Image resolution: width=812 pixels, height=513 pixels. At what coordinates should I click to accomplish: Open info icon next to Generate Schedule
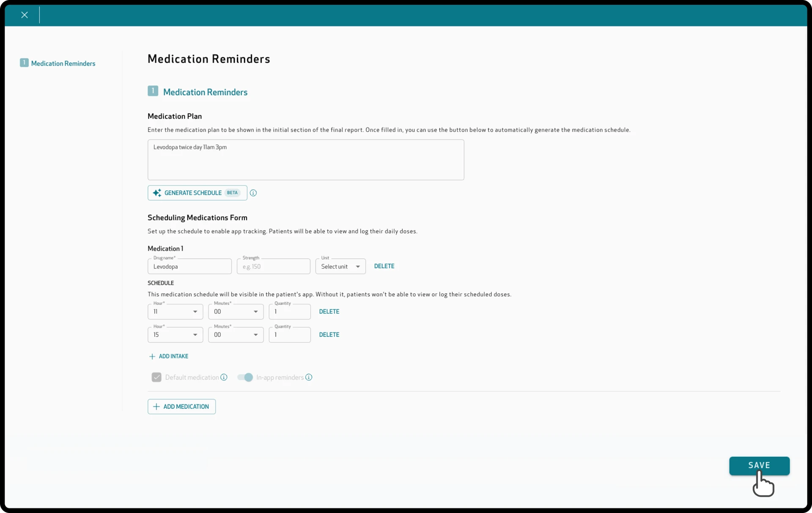[253, 193]
